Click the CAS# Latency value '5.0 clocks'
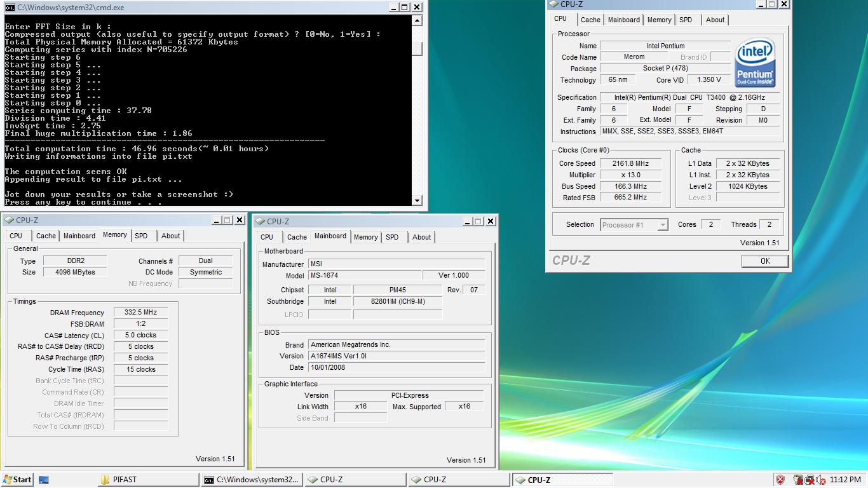 coord(141,335)
